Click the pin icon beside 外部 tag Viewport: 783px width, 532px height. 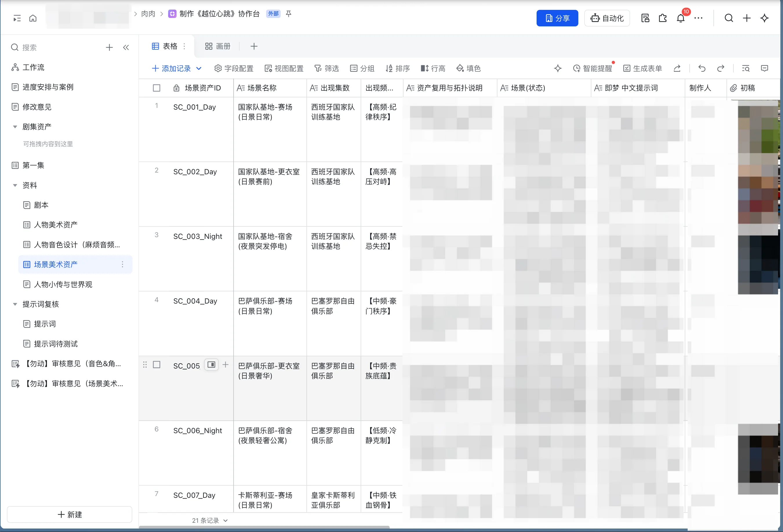coord(288,14)
